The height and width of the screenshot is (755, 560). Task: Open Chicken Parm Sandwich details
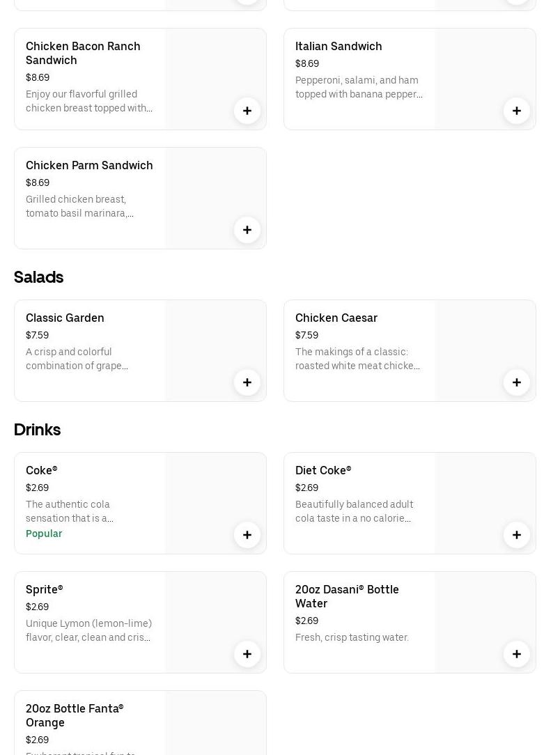point(89,165)
